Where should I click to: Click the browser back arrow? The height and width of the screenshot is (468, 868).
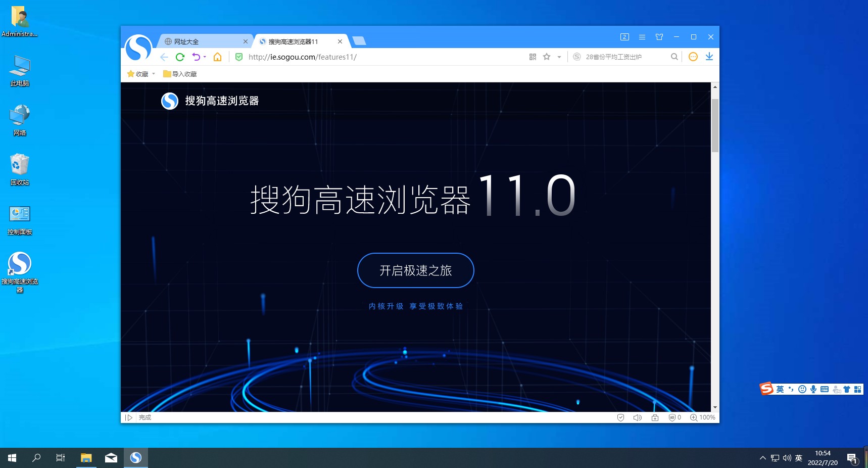[164, 57]
